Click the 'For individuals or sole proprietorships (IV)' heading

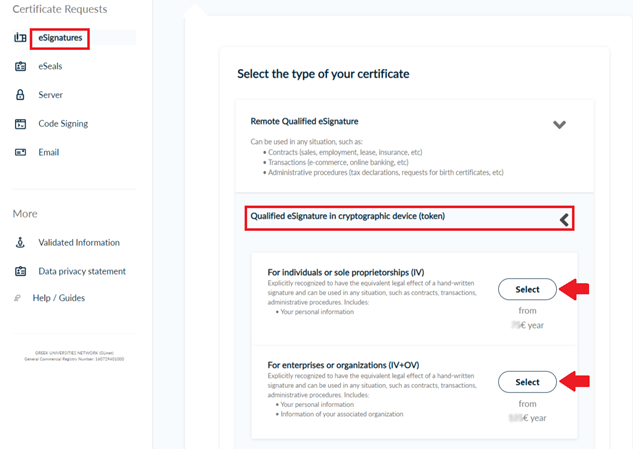click(x=346, y=271)
